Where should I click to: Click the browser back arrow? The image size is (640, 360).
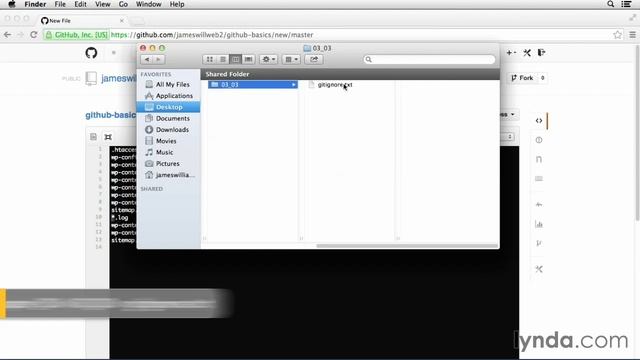(x=7, y=35)
